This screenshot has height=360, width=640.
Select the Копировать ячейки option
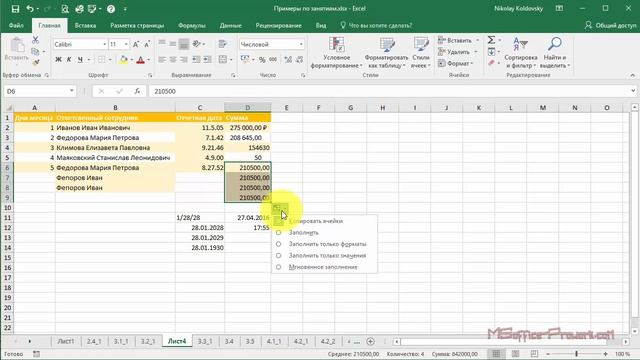coord(316,221)
